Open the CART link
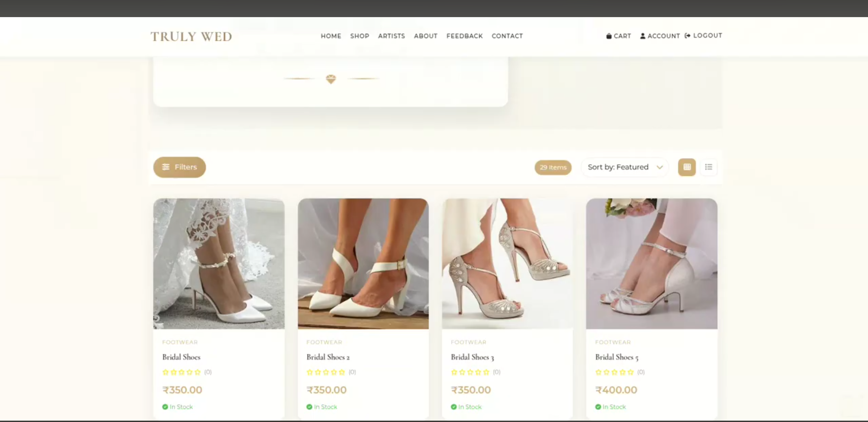This screenshot has height=422, width=868. pyautogui.click(x=619, y=36)
